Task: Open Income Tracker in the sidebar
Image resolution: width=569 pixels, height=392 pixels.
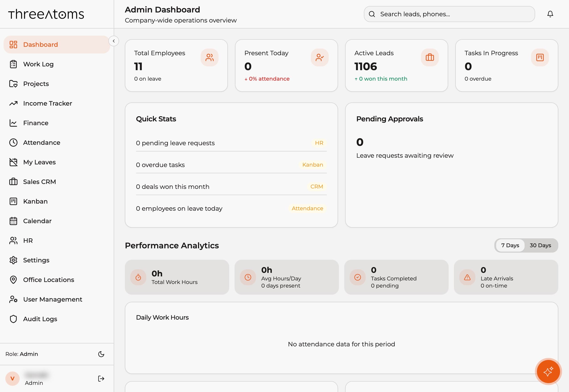Action: tap(57, 103)
